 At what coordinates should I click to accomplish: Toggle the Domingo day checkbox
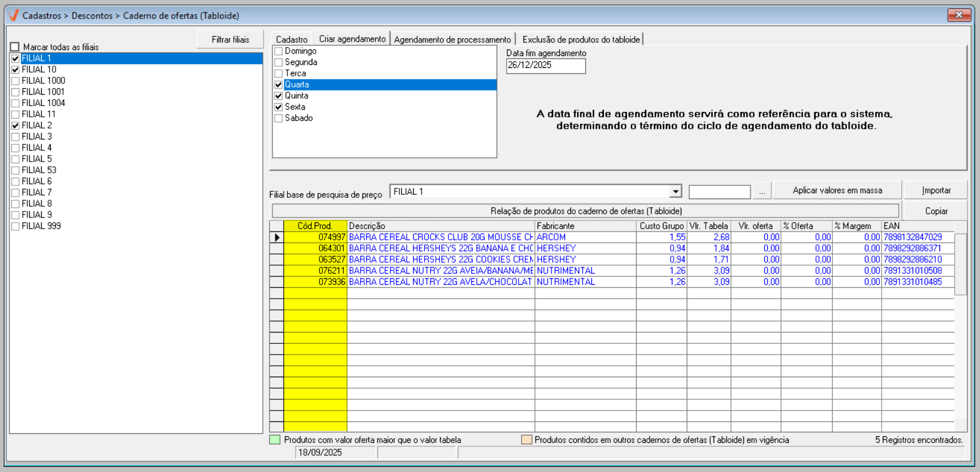click(x=278, y=51)
